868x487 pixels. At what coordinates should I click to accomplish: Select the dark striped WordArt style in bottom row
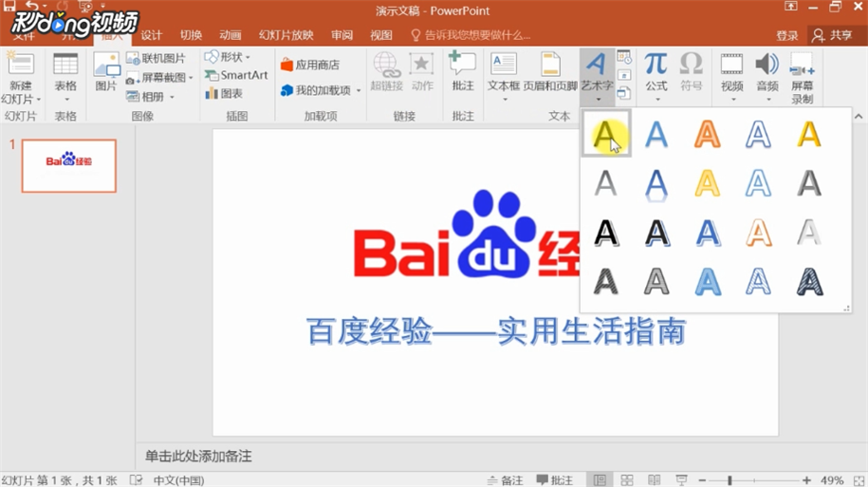[x=809, y=282]
